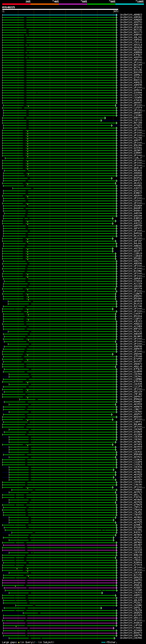Select hit UniRef100_C0H7F0
The width and height of the screenshot is (146, 644).
pyautogui.click(x=131, y=314)
